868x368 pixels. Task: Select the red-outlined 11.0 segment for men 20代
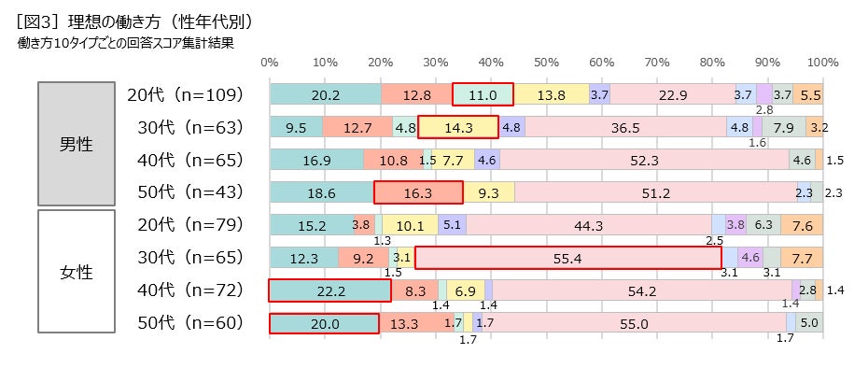click(x=483, y=94)
